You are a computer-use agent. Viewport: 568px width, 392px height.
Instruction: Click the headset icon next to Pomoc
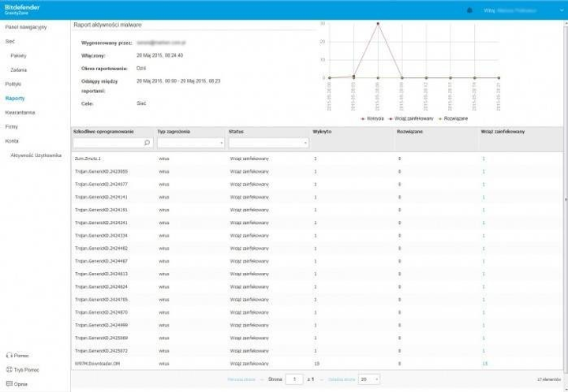tap(9, 356)
